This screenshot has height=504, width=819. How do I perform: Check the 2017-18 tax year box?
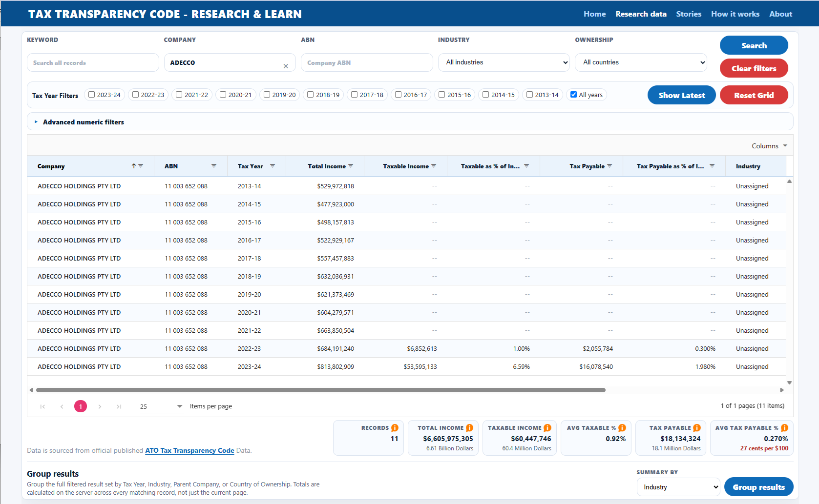tap(354, 95)
